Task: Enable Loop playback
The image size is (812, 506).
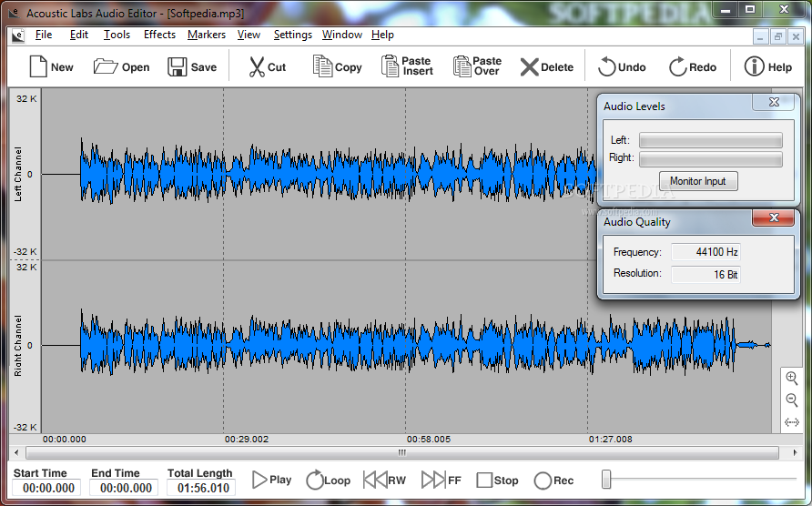Action: coord(329,481)
